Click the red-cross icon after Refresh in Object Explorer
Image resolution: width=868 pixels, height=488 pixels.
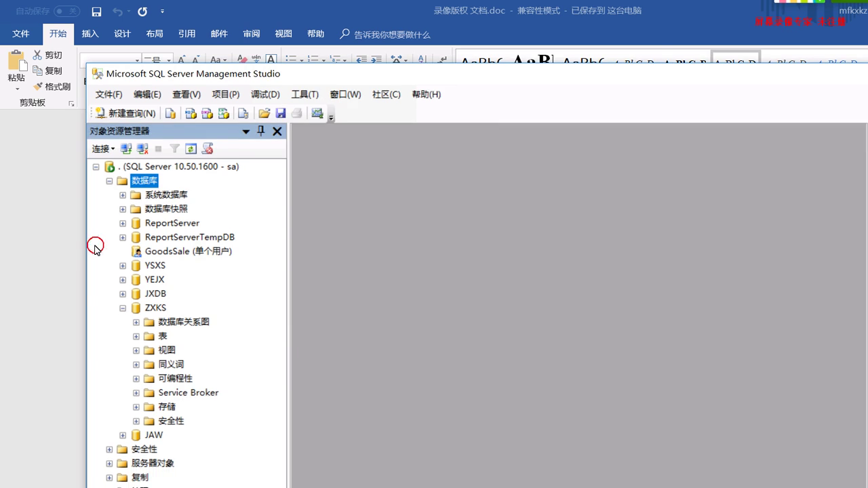tap(208, 148)
